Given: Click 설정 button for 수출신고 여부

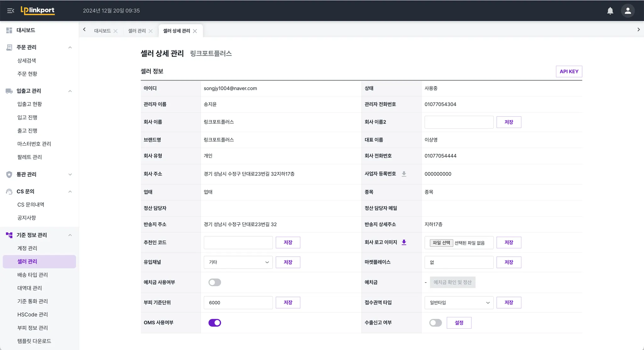Looking at the screenshot, I should pyautogui.click(x=459, y=323).
